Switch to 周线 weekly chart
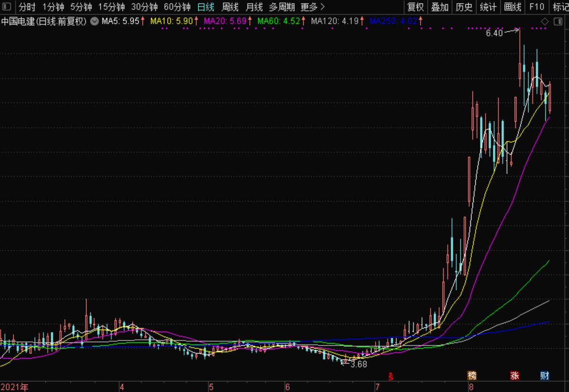 point(230,7)
